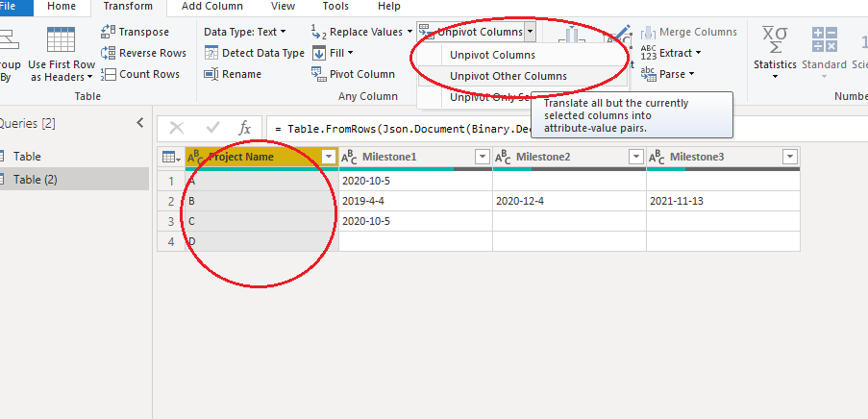Open the Tools ribbon tab
868x419 pixels.
pyautogui.click(x=335, y=7)
